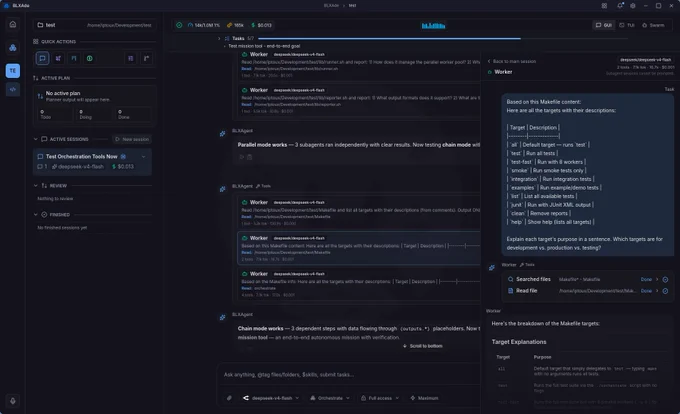Open the Full access permission dropdown

[x=380, y=398]
